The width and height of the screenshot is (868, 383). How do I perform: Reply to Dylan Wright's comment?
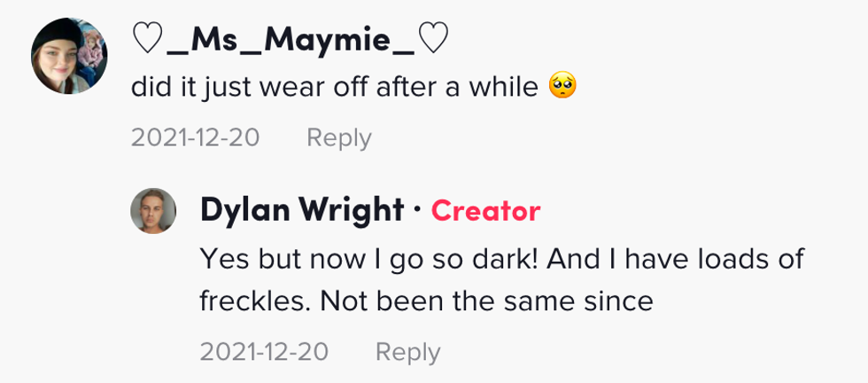tap(407, 352)
